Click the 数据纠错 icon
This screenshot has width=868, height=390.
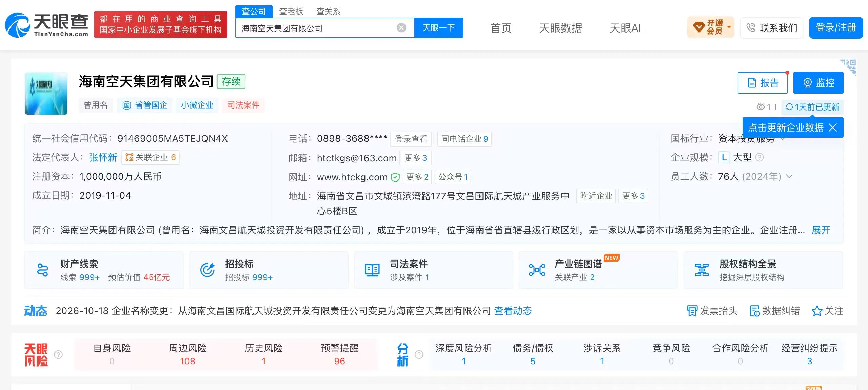(755, 311)
